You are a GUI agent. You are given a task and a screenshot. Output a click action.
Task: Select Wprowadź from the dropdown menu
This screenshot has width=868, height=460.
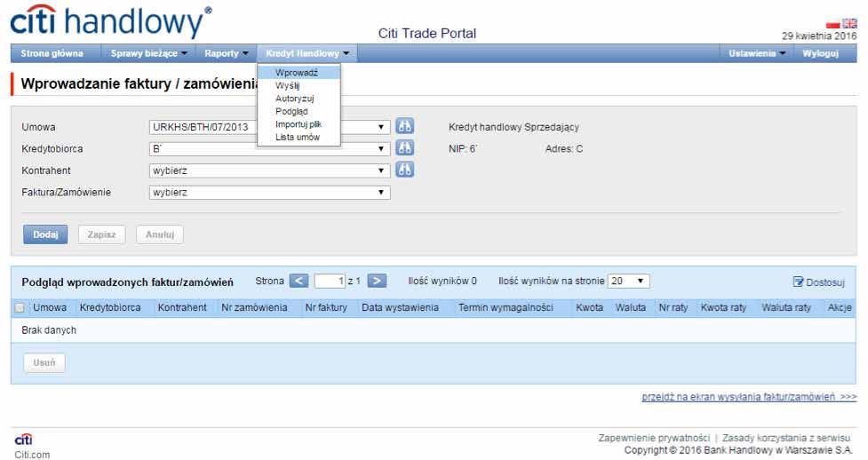[x=299, y=73]
